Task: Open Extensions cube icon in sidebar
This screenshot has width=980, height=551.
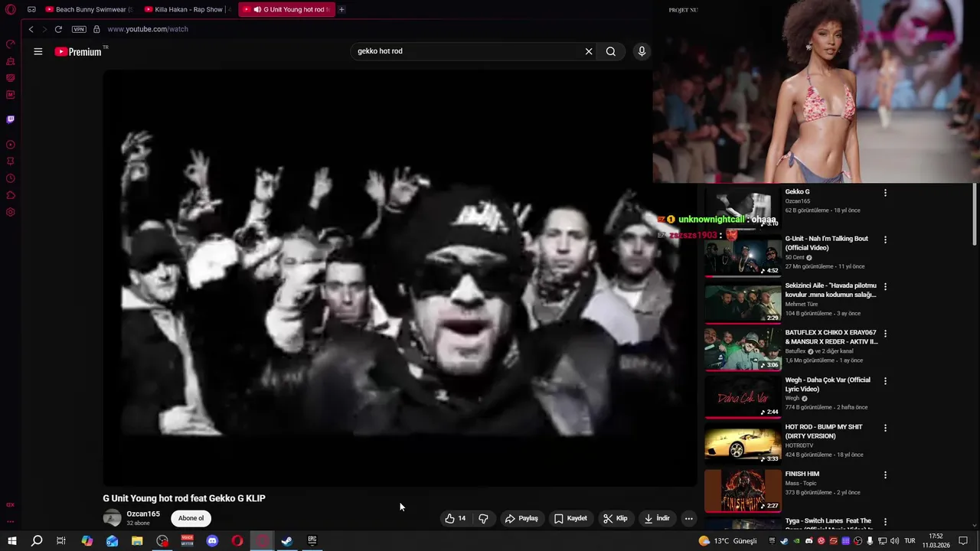Action: tap(11, 195)
